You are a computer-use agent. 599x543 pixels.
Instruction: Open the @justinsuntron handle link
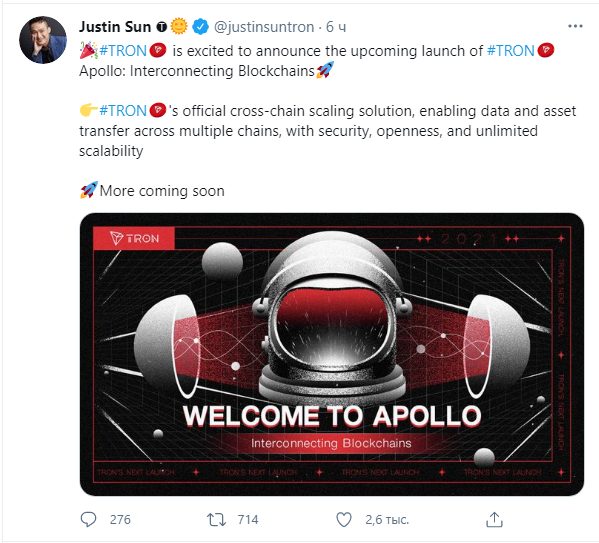pos(264,27)
